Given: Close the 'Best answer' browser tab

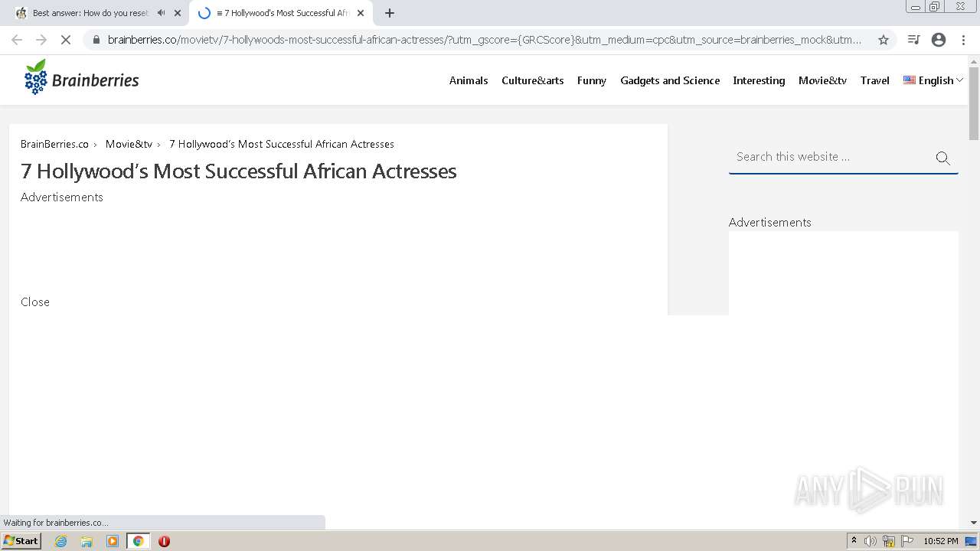Looking at the screenshot, I should click(x=178, y=13).
